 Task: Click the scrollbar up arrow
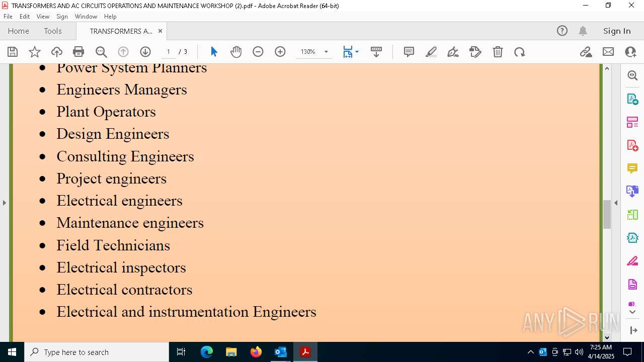[607, 68]
